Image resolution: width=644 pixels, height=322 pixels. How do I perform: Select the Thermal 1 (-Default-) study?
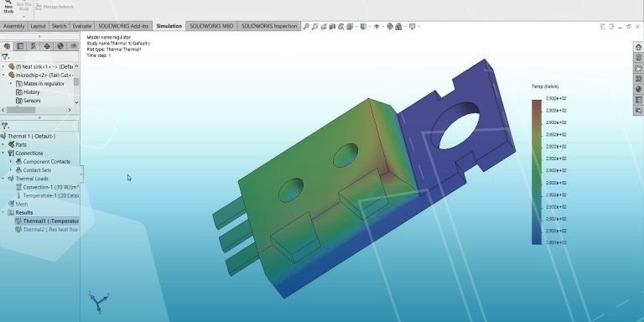click(28, 137)
